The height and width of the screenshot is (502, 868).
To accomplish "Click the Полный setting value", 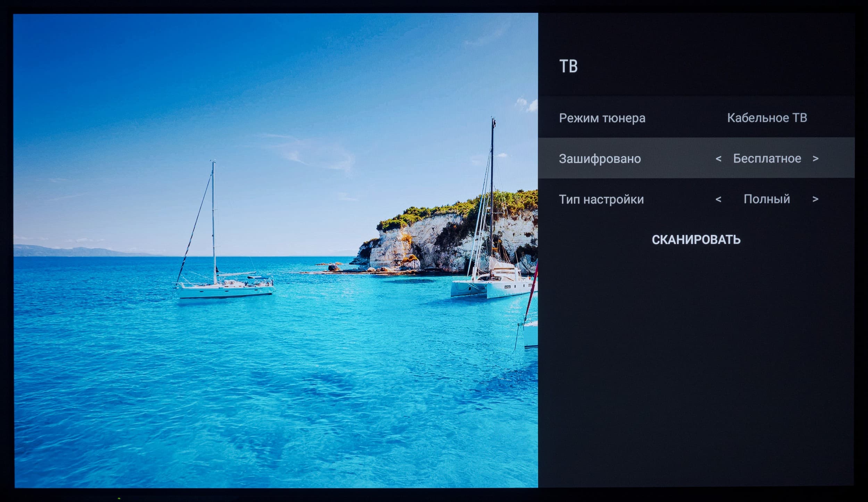I will 767,199.
